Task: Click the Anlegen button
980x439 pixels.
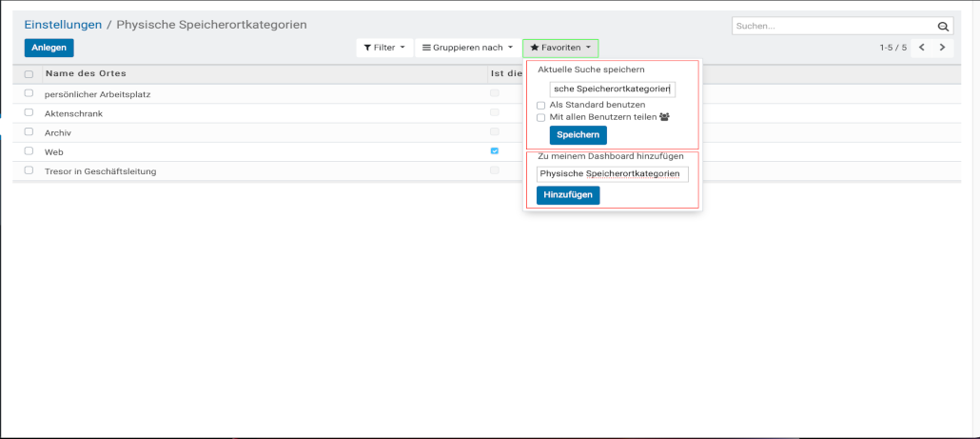Action: (49, 48)
